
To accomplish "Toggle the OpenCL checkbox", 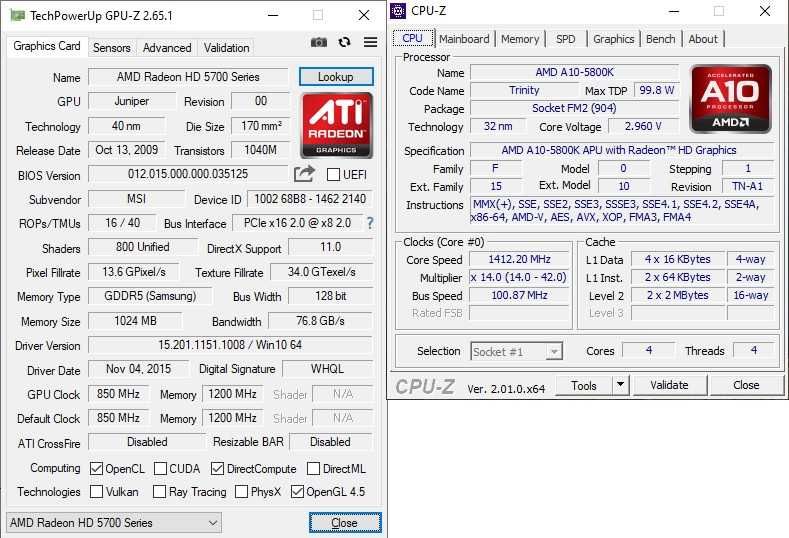I will click(96, 469).
